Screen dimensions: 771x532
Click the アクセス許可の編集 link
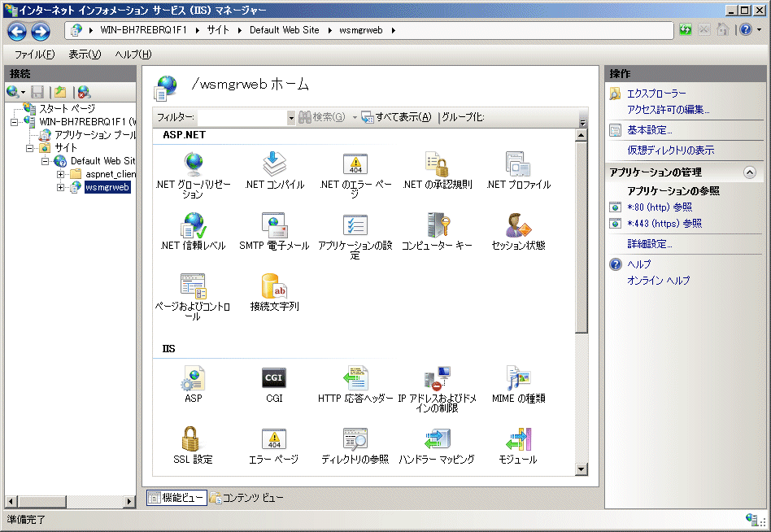668,110
